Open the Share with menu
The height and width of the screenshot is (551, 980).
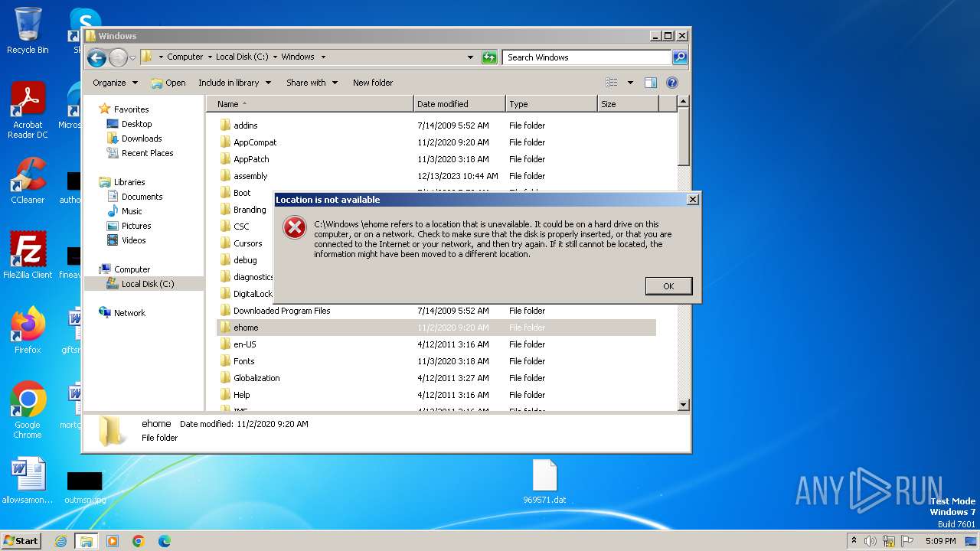pyautogui.click(x=312, y=83)
